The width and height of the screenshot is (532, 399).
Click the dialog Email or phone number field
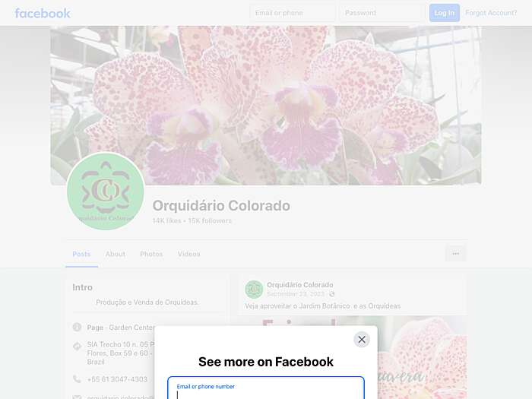[x=266, y=388]
